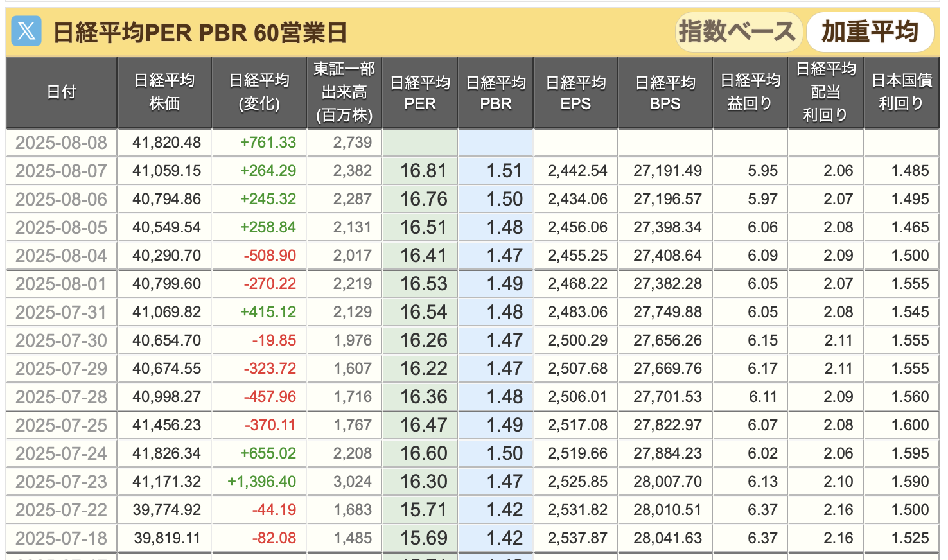Screen dimensions: 948x560
Task: Switch to 加重平均 view
Action: pyautogui.click(x=870, y=31)
